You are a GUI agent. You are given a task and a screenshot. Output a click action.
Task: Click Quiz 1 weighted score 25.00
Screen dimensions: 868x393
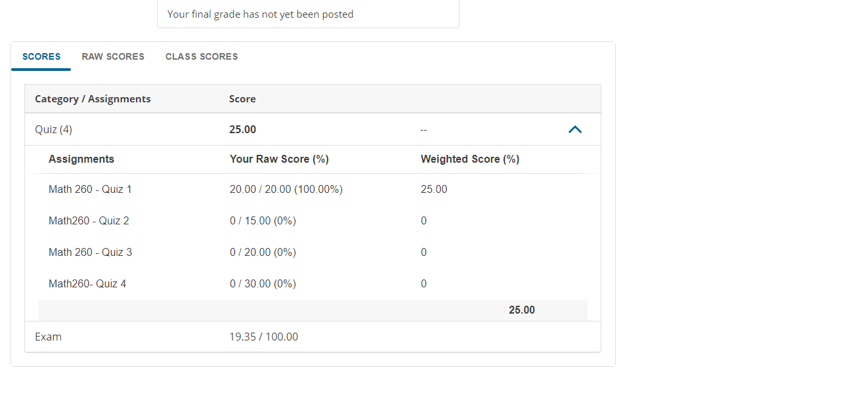pyautogui.click(x=434, y=190)
